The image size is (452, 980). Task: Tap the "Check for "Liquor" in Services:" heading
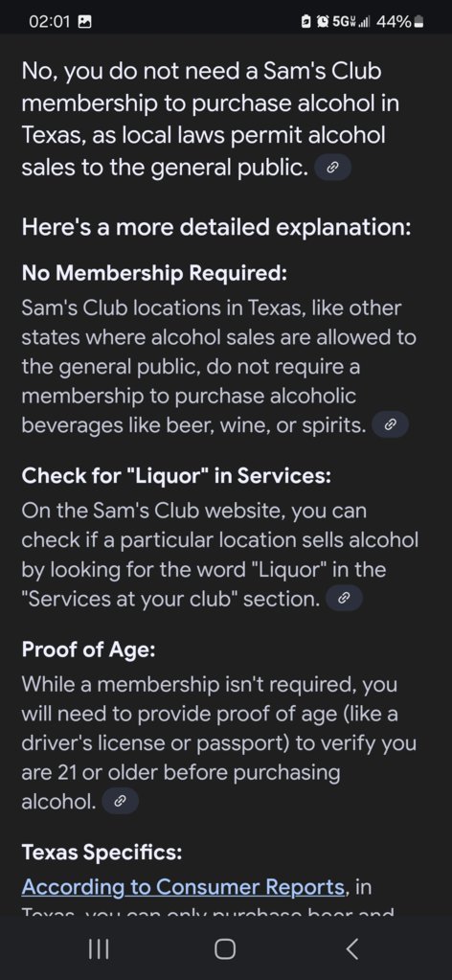[175, 475]
